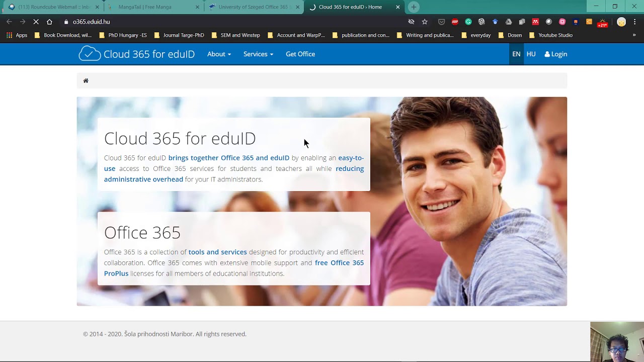
Task: Open the AdBlock Plus extension
Action: pyautogui.click(x=455, y=22)
